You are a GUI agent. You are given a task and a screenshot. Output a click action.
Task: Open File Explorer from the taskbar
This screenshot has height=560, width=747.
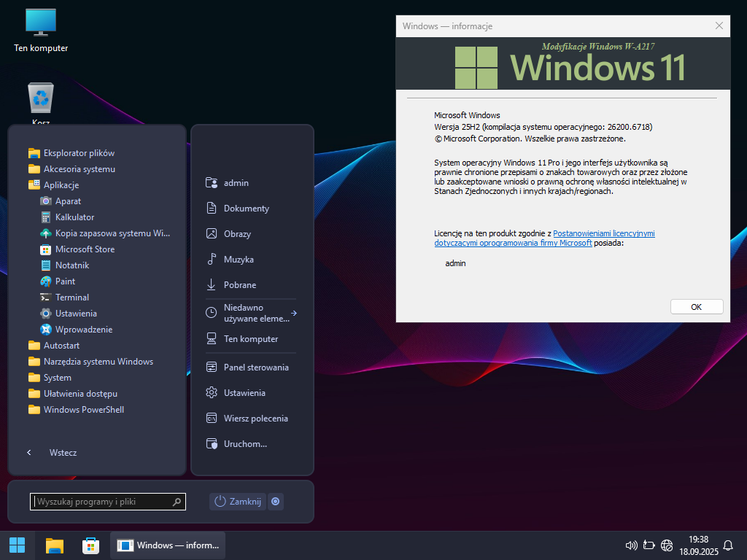click(x=55, y=545)
